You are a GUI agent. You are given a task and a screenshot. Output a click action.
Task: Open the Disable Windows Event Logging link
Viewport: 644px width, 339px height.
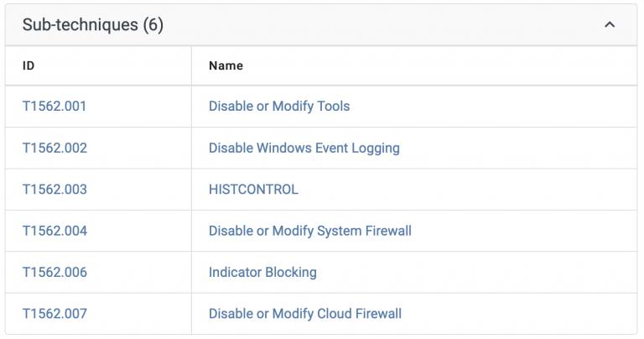tap(304, 148)
